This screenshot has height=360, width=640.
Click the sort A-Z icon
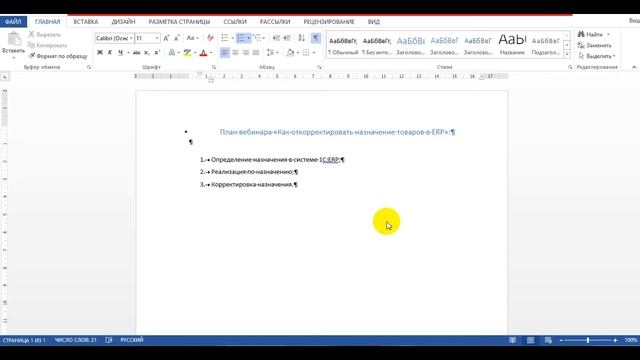pyautogui.click(x=302, y=38)
